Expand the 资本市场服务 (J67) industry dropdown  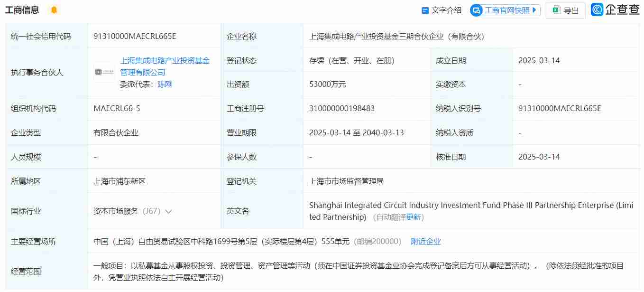(168, 211)
